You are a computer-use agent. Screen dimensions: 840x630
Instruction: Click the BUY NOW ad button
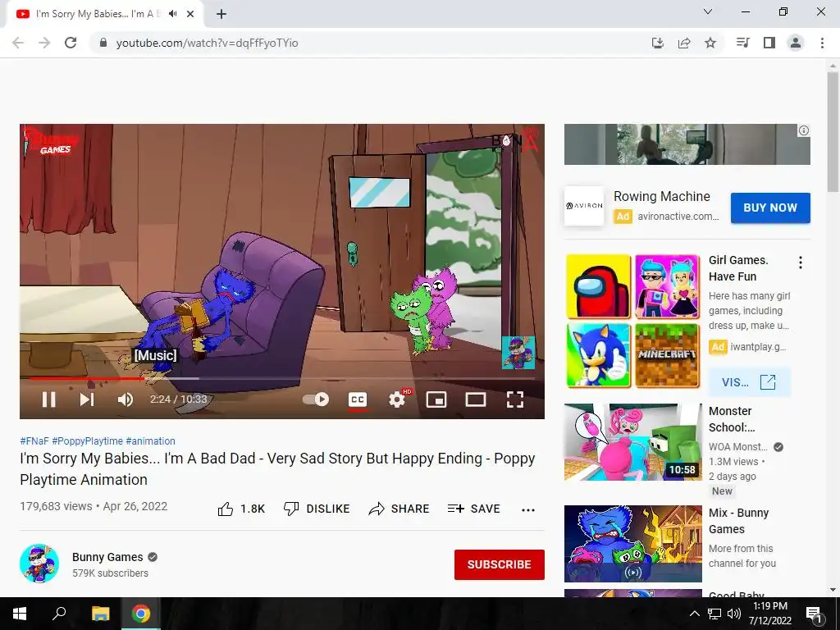pos(770,208)
